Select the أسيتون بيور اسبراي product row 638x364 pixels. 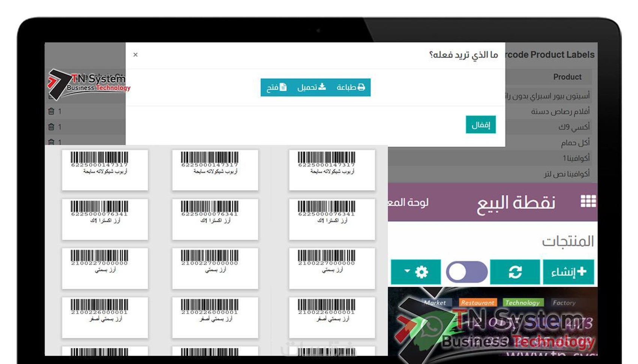[x=548, y=96]
